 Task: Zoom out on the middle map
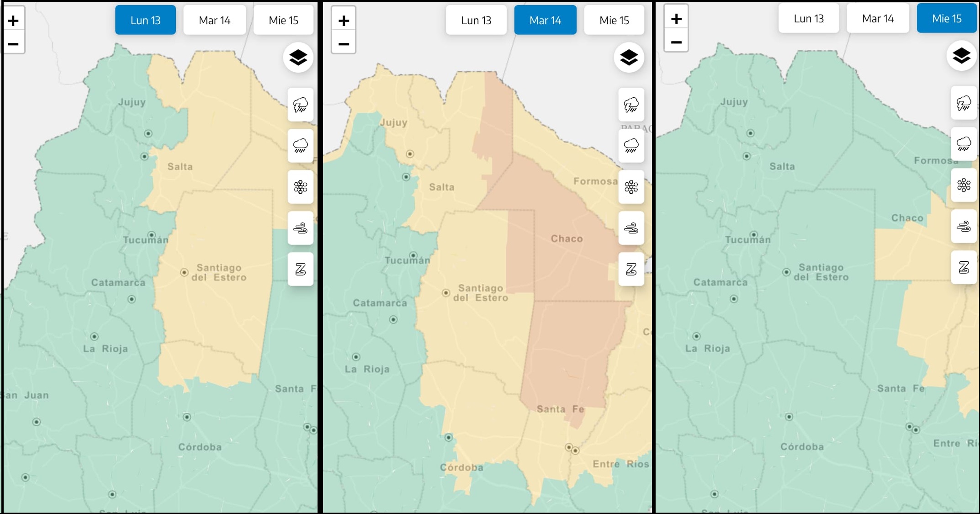point(344,44)
